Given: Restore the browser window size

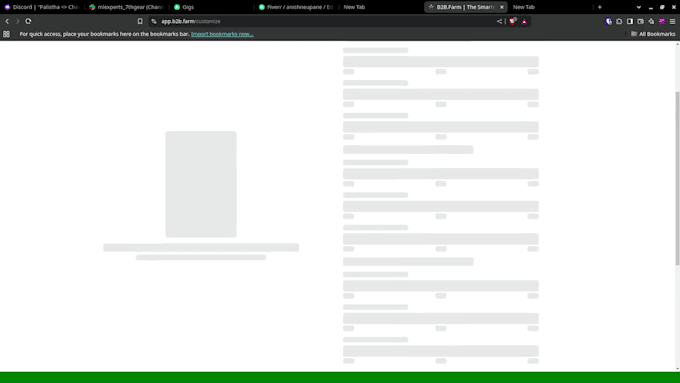Looking at the screenshot, I should click(662, 7).
